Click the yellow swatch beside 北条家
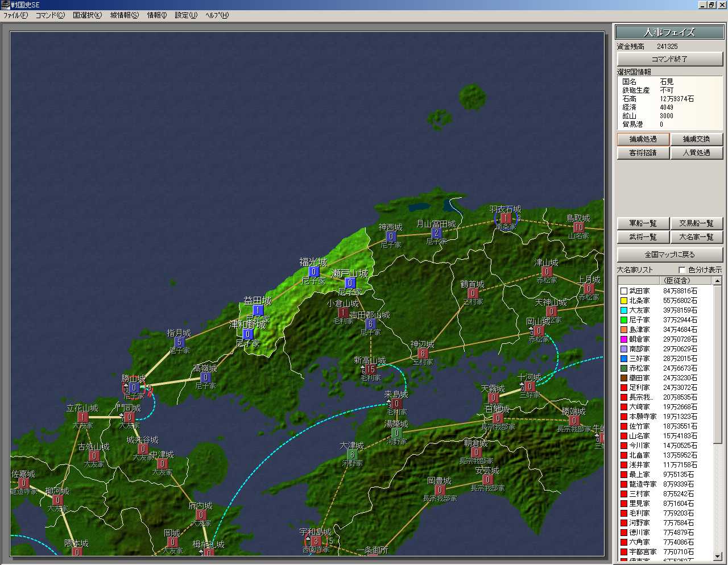This screenshot has width=728, height=565. 624,301
